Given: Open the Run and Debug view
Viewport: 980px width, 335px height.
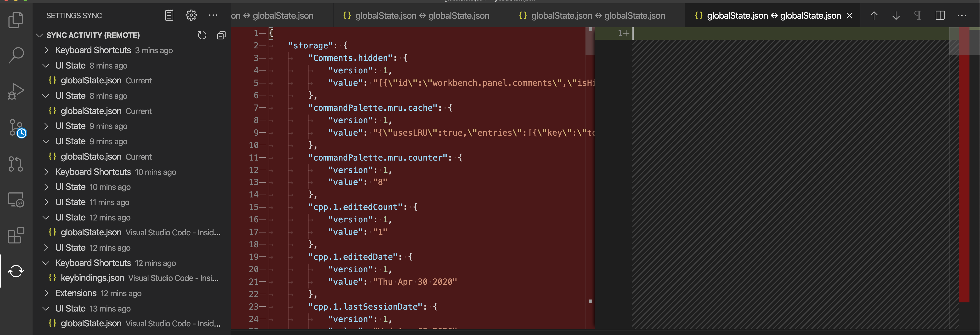Looking at the screenshot, I should pos(16,91).
